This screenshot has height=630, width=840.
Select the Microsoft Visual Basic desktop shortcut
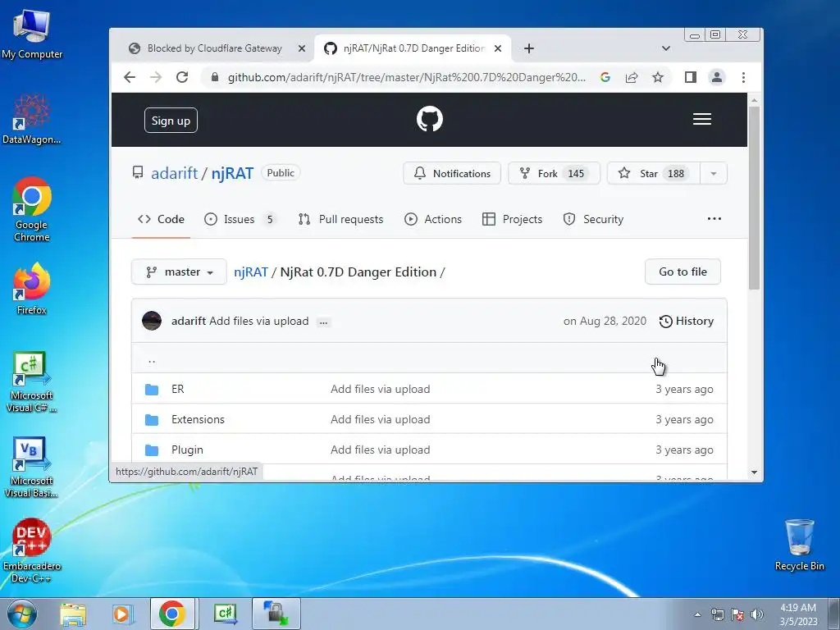32,467
